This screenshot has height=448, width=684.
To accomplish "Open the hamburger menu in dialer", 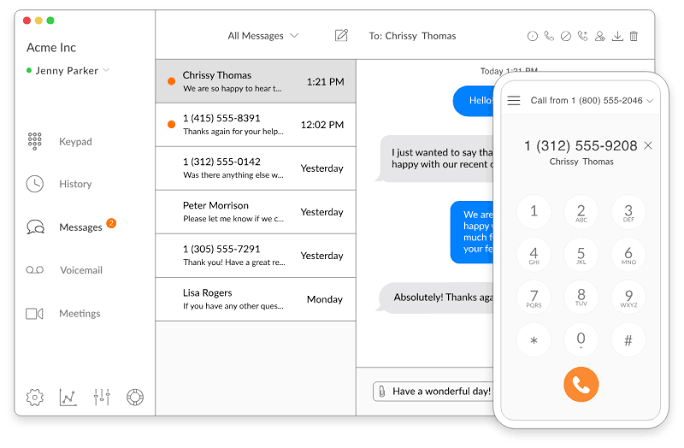I will point(514,100).
